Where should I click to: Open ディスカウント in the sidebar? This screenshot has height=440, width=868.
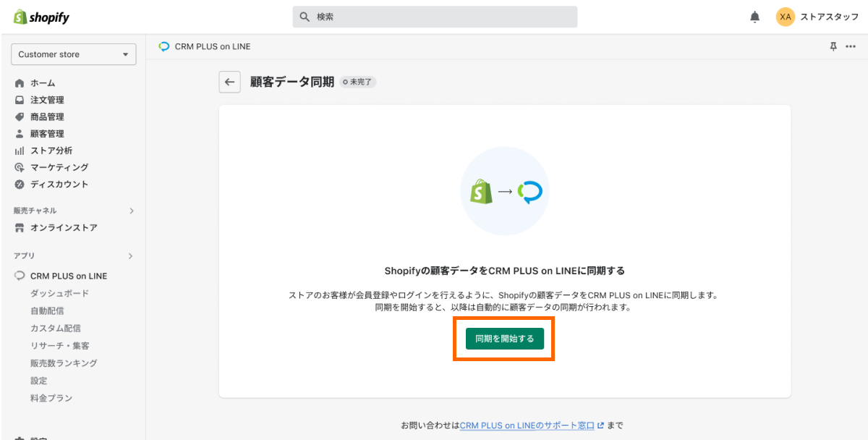pyautogui.click(x=59, y=185)
